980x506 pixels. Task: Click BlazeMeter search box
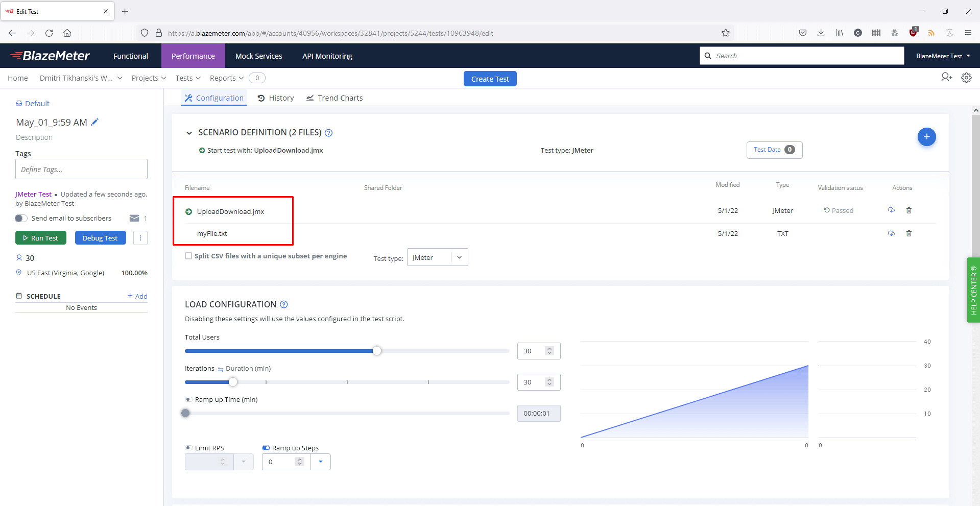[802, 56]
